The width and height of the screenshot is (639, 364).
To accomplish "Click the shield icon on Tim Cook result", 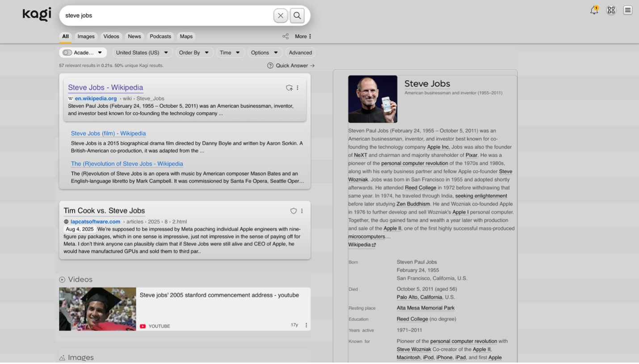I will click(293, 211).
